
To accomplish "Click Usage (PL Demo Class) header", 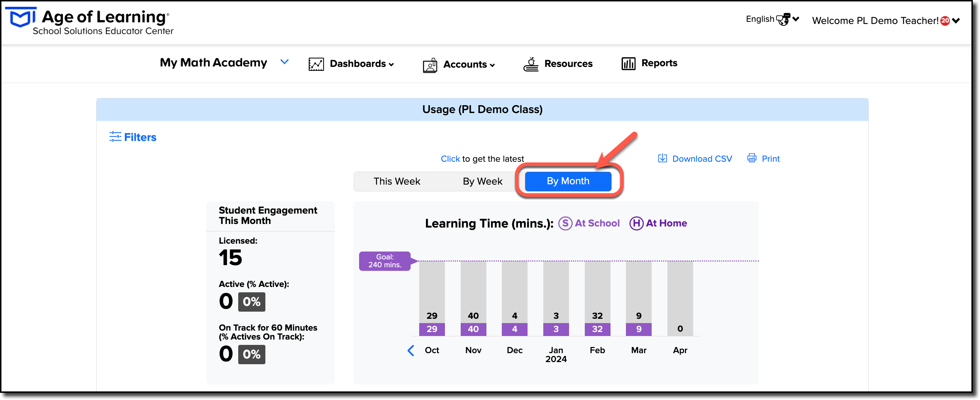I will 482,109.
